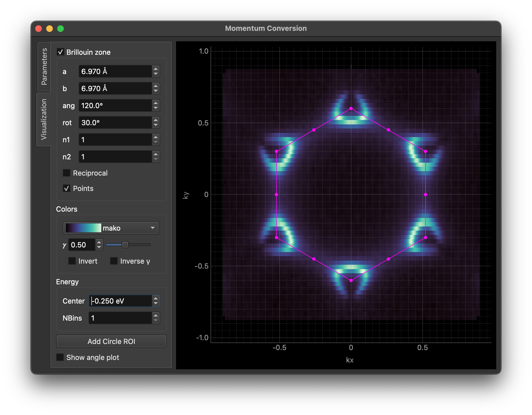This screenshot has height=415, width=532.
Task: Click the NBins value field
Action: [x=120, y=318]
